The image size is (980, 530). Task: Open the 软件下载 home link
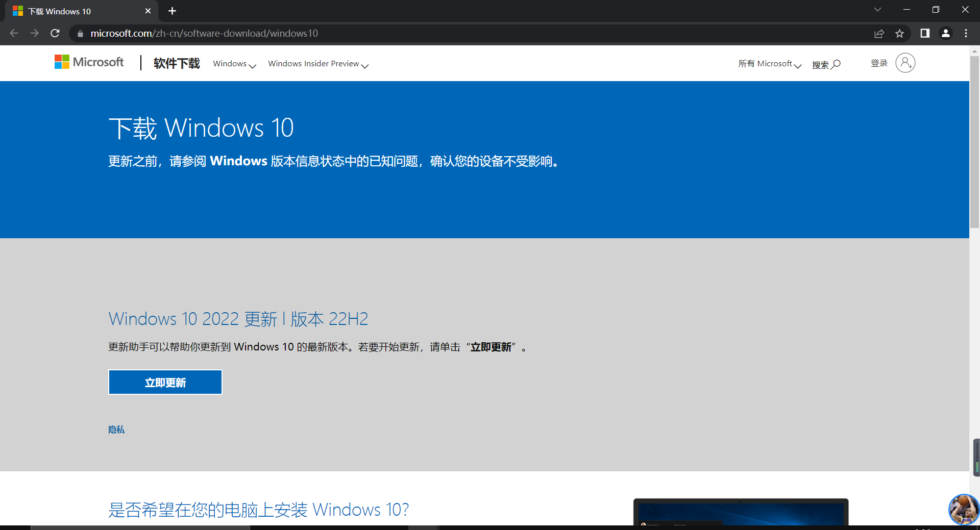(177, 63)
